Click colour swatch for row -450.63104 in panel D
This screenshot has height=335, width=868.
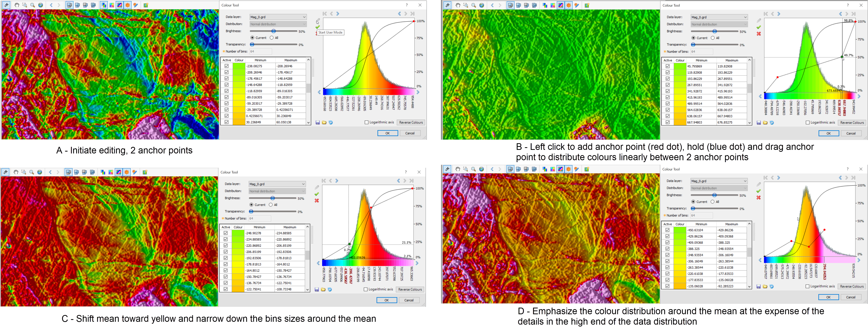680,230
